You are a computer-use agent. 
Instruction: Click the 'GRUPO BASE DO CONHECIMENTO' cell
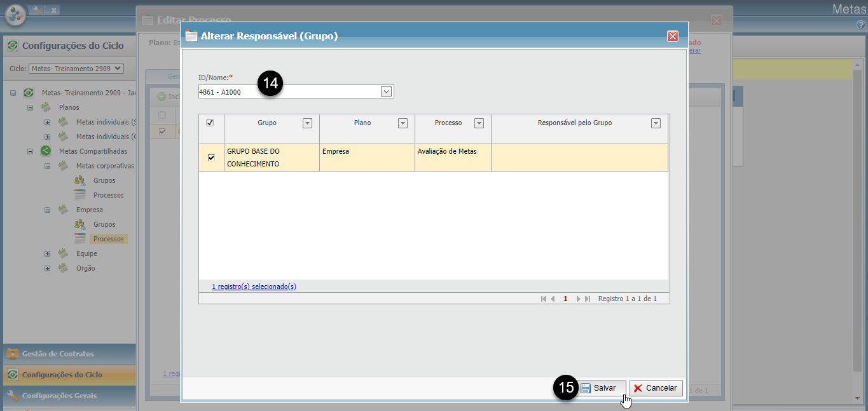(272, 158)
